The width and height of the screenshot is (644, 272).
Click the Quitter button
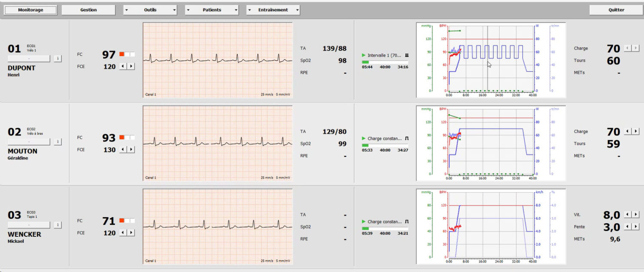[616, 10]
